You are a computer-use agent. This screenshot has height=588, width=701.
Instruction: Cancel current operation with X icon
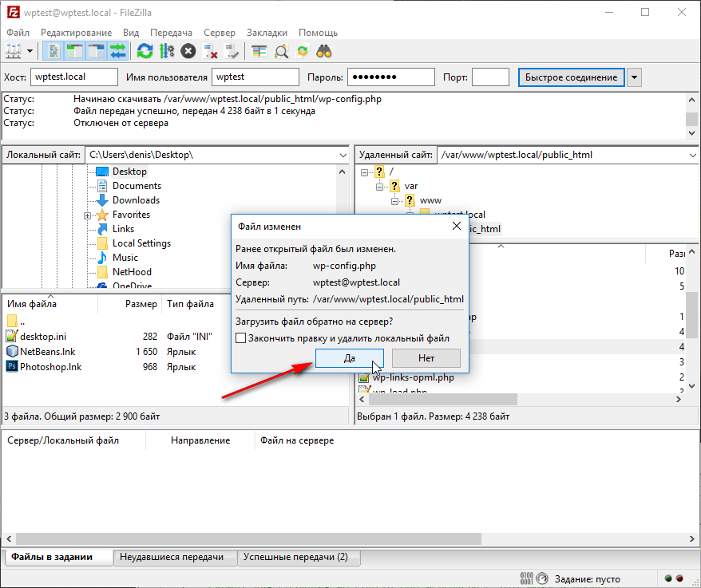[x=188, y=51]
